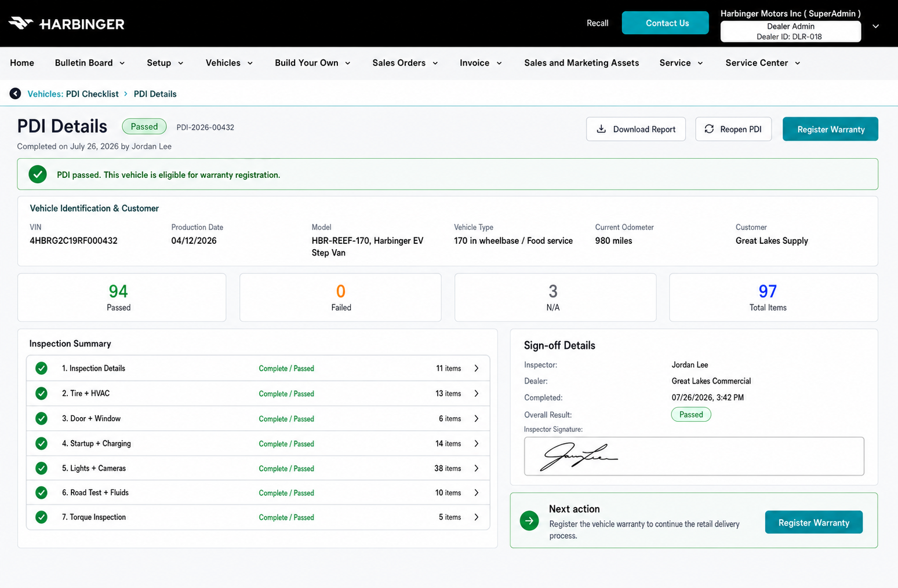Open the Vehicles: PDI Checklist breadcrumb link
898x588 pixels.
coord(73,94)
